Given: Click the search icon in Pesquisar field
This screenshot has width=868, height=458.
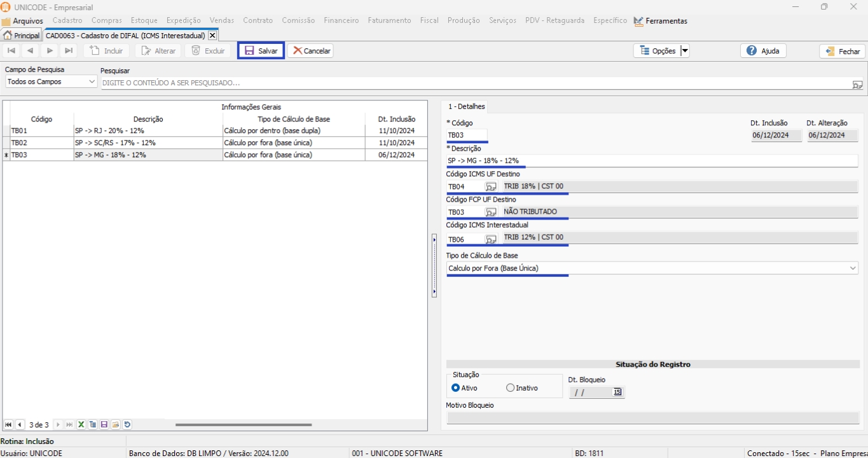Looking at the screenshot, I should pyautogui.click(x=857, y=84).
